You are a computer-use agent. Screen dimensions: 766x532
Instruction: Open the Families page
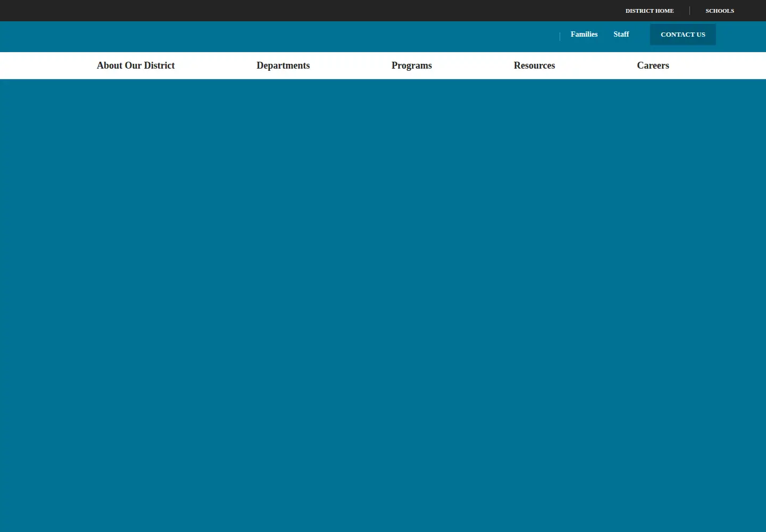coord(584,34)
